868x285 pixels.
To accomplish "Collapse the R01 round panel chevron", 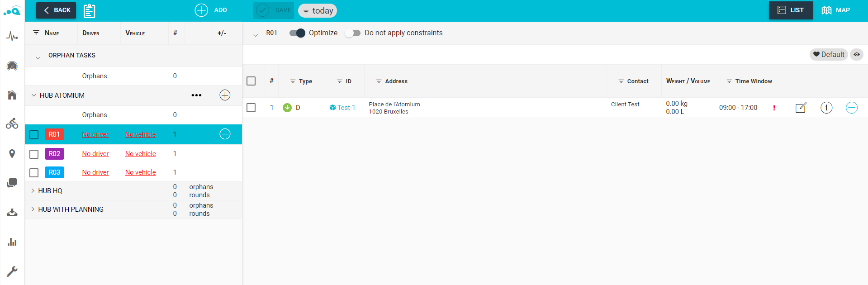I will pos(256,35).
